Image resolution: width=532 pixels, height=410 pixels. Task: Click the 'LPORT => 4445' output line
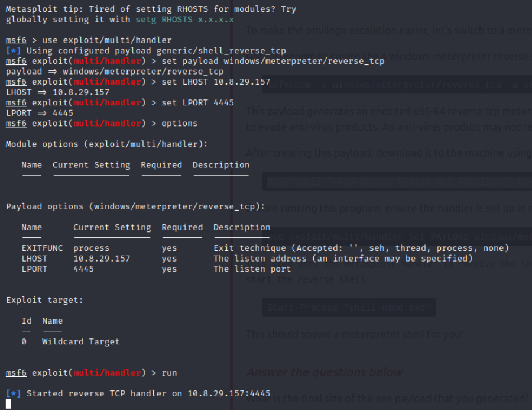coord(40,113)
